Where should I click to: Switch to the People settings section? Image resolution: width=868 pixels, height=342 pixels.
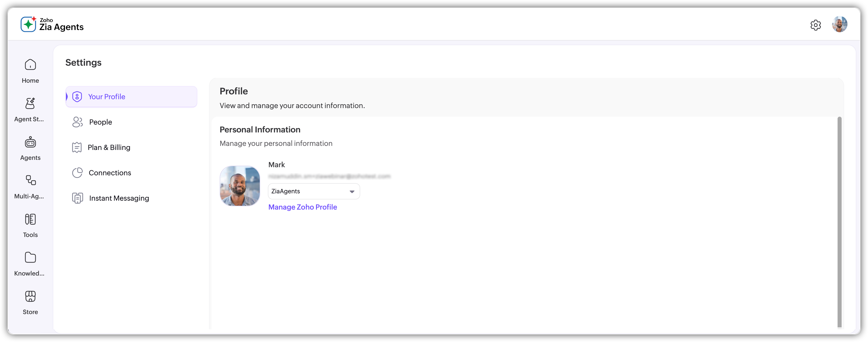click(x=100, y=122)
